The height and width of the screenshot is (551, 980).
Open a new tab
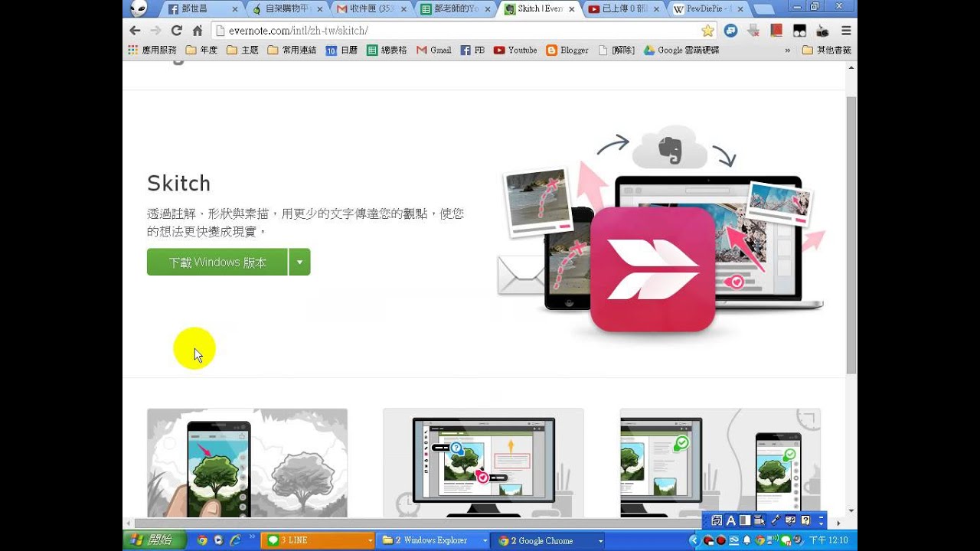(764, 9)
